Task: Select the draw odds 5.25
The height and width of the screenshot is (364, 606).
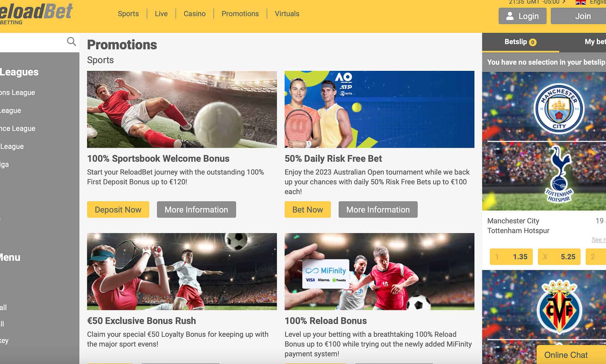Action: click(x=559, y=257)
